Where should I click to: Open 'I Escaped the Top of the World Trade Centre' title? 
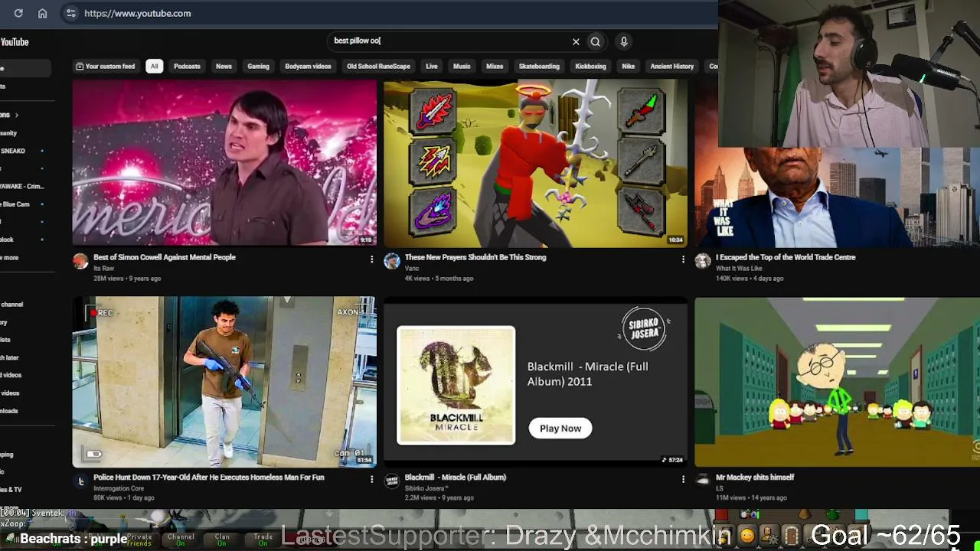click(786, 257)
